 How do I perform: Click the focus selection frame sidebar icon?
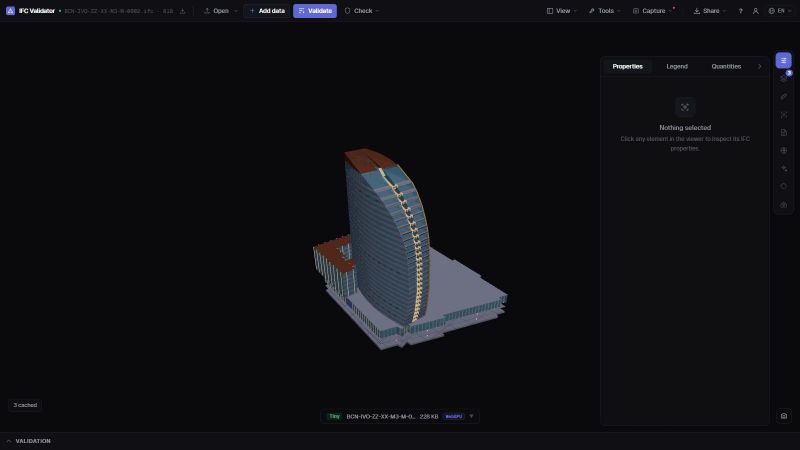click(x=784, y=115)
